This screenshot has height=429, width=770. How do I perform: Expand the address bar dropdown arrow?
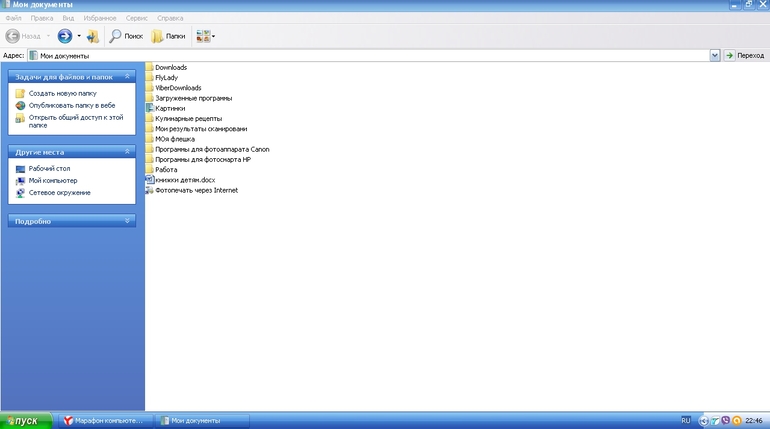click(x=715, y=56)
